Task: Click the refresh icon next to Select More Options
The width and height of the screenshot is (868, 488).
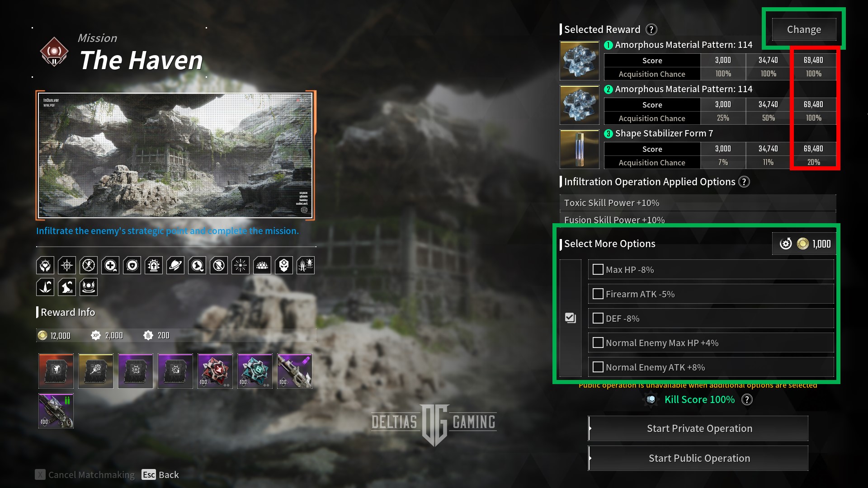Action: (786, 243)
